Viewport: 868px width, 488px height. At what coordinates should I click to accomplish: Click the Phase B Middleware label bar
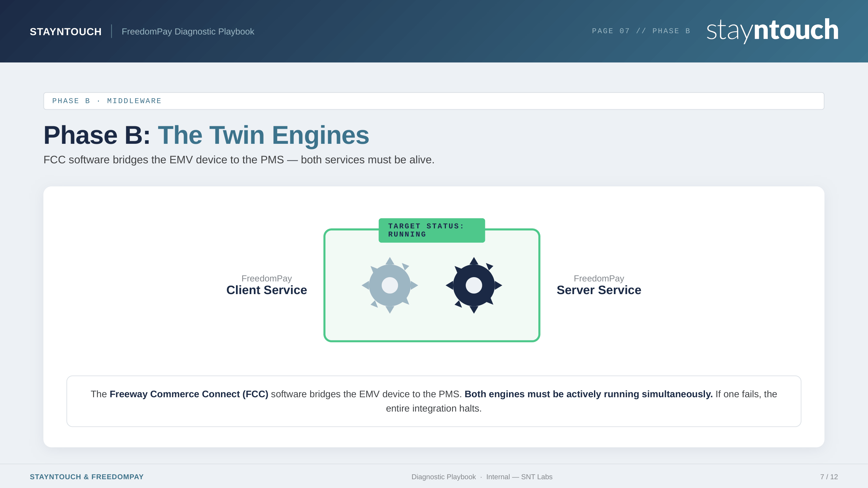(x=433, y=101)
